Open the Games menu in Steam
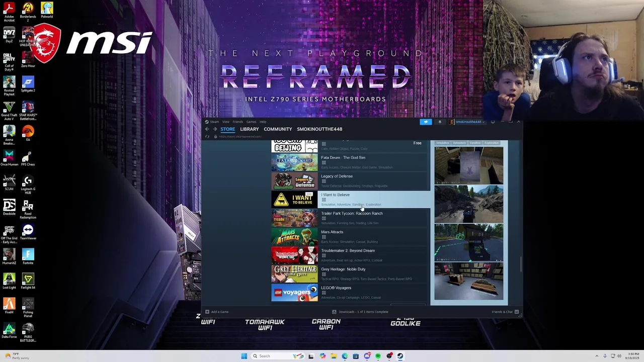The image size is (644, 362). click(x=251, y=122)
